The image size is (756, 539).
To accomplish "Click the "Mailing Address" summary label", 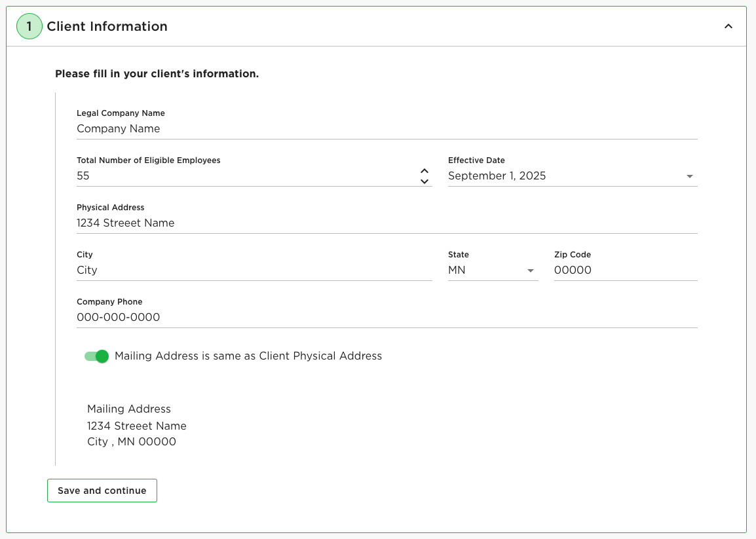I will [x=129, y=409].
